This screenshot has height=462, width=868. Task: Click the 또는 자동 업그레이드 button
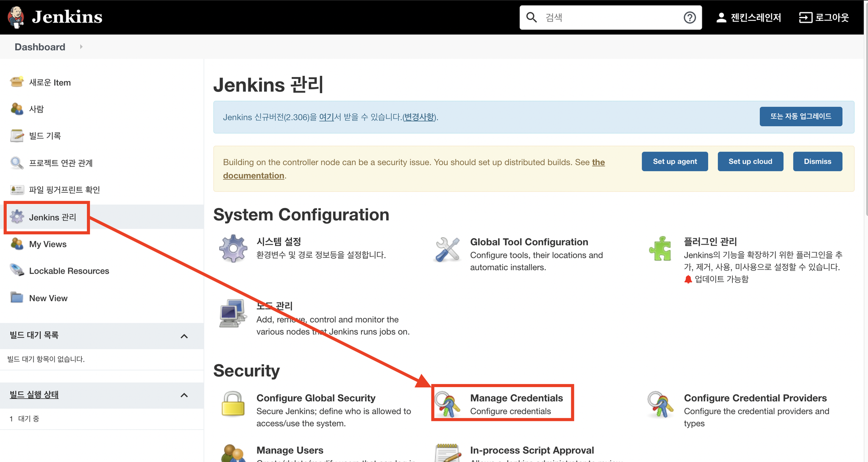click(x=801, y=116)
